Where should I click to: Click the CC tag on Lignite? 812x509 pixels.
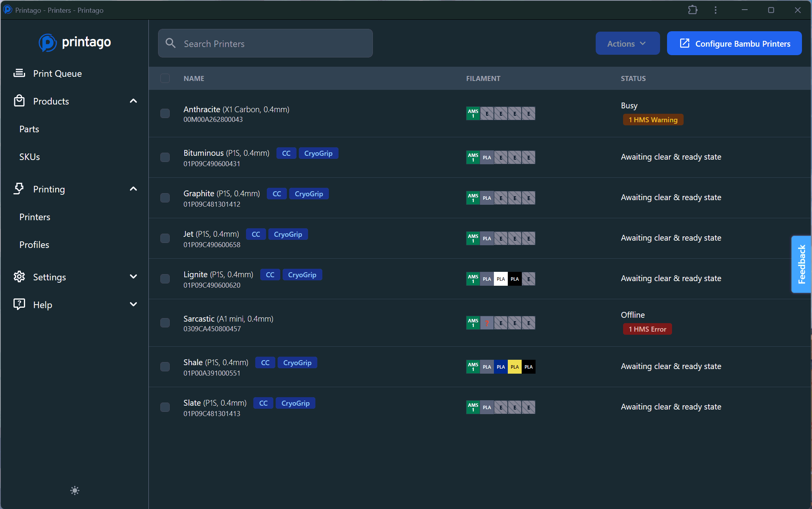pos(270,275)
